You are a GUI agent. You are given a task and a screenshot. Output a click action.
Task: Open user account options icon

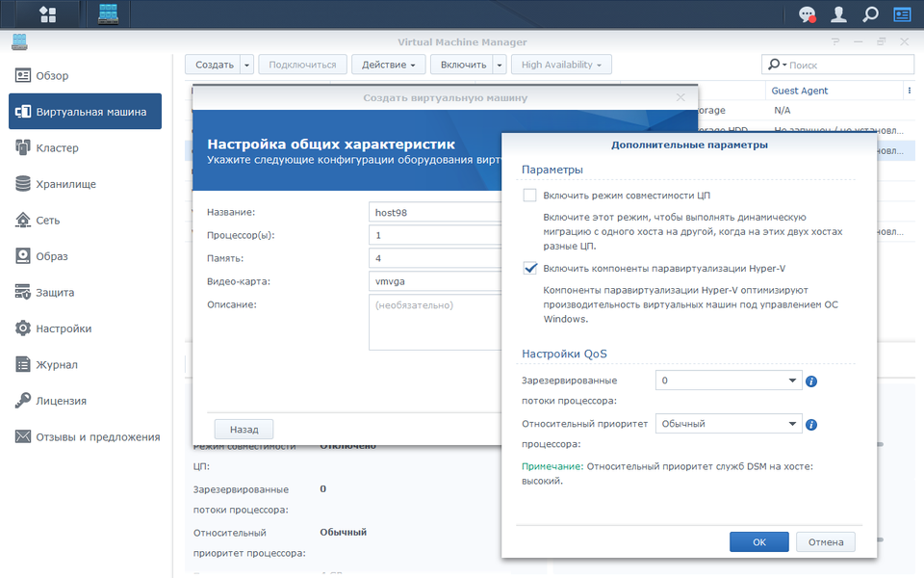[838, 14]
